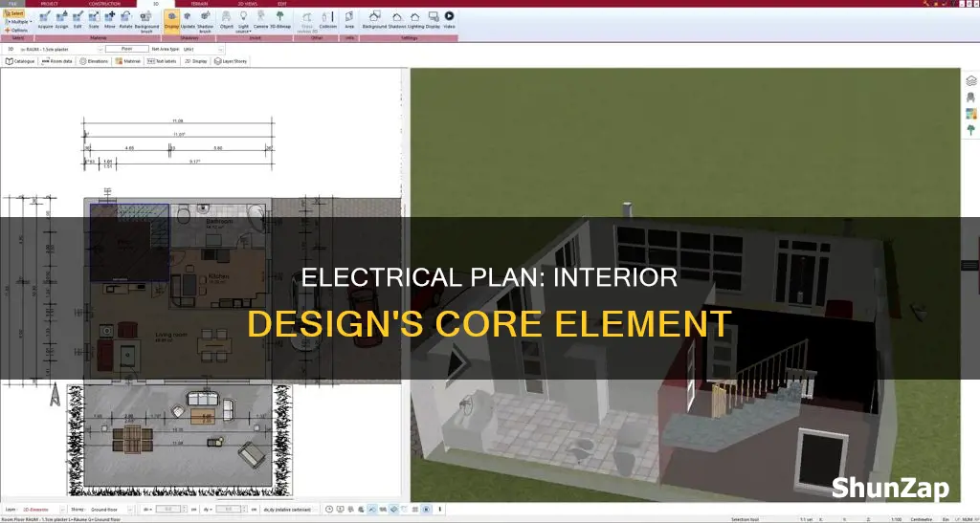This screenshot has width=980, height=523.
Task: Select the Shadow brush tool
Action: click(205, 21)
